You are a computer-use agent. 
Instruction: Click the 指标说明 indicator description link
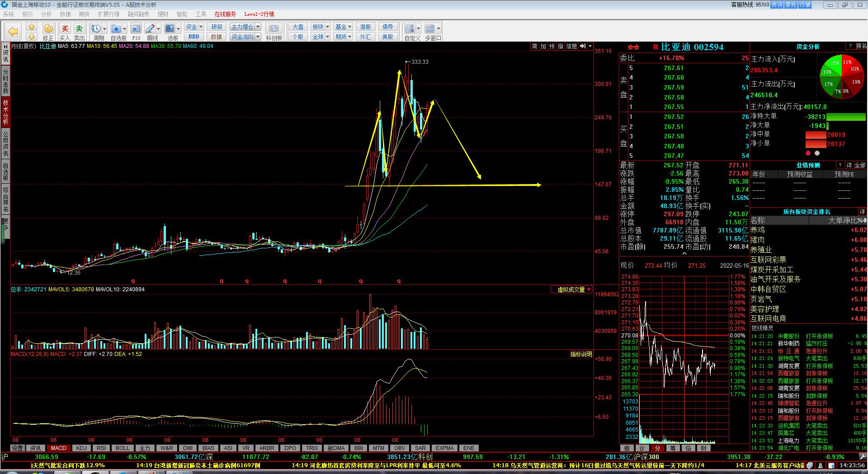(581, 354)
